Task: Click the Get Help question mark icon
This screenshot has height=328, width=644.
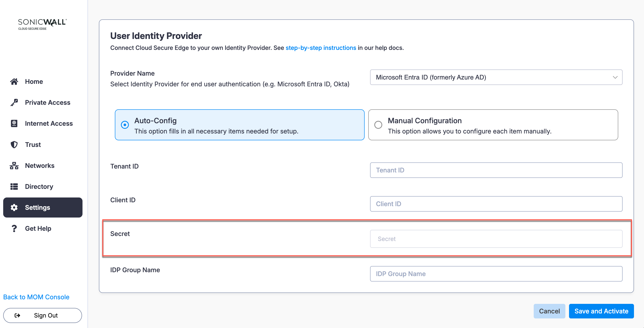Action: (14, 229)
